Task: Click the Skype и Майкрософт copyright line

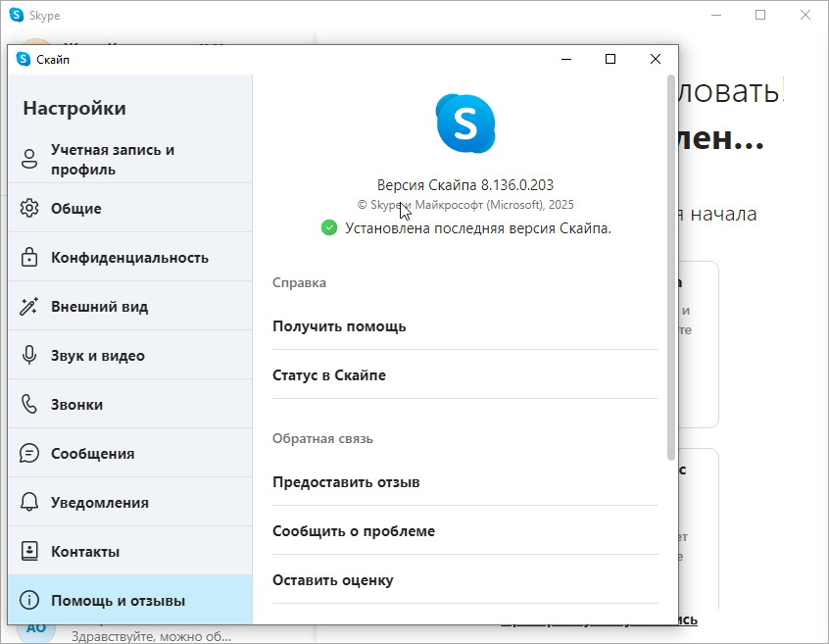Action: point(465,205)
